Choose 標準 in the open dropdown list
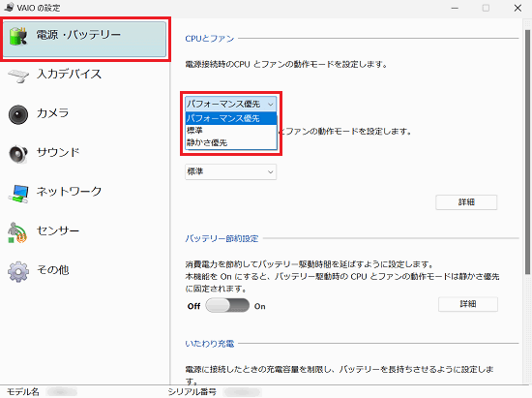The width and height of the screenshot is (532, 398). [x=231, y=131]
